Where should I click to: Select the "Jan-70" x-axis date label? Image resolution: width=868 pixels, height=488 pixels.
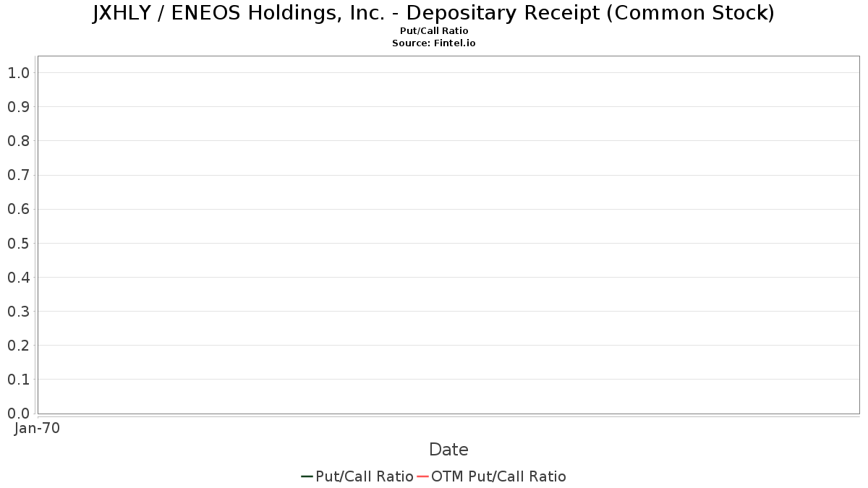coord(37,428)
